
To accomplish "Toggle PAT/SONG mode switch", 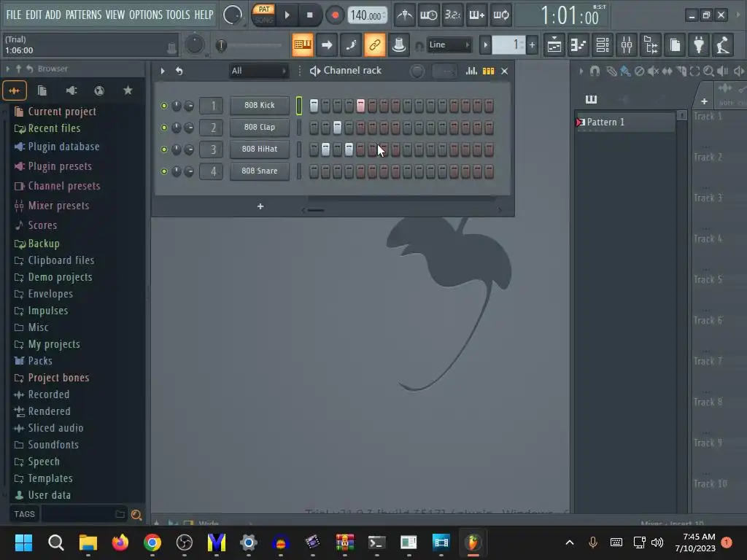I will click(263, 15).
